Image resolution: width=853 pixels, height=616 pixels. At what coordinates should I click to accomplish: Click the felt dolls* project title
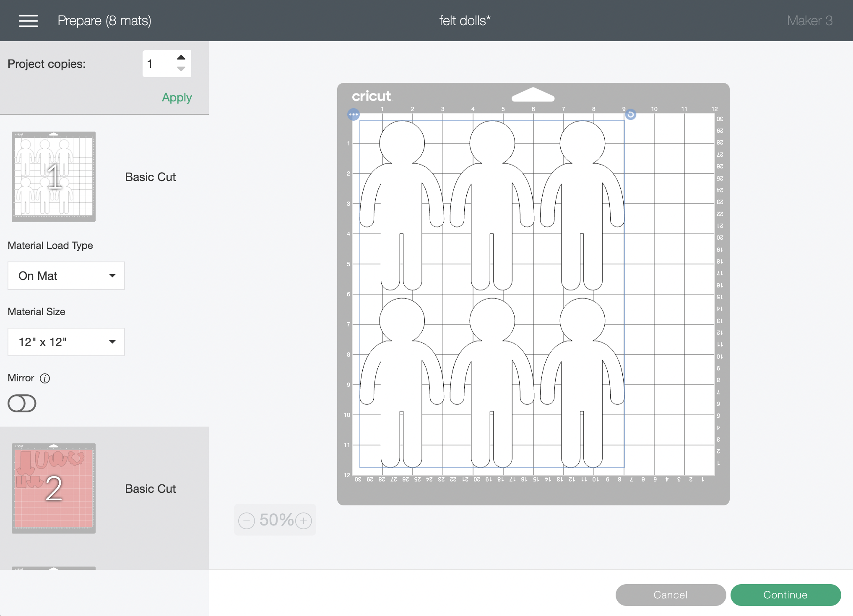pos(465,21)
